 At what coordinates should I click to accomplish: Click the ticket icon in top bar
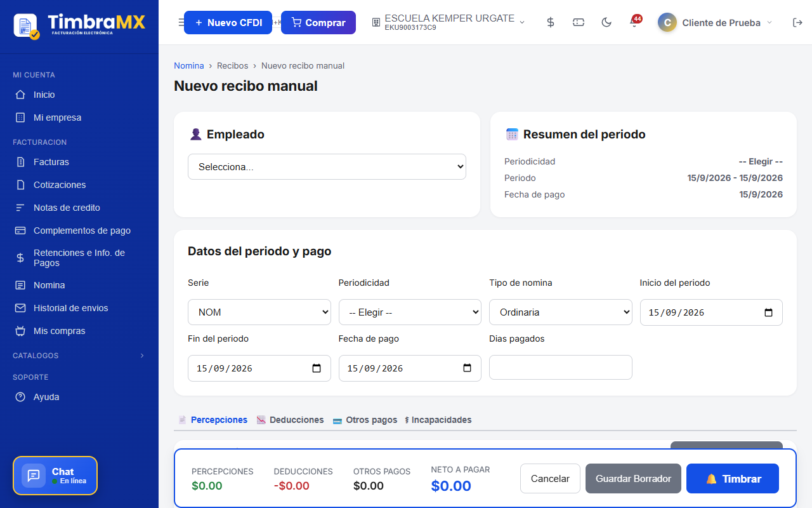pos(579,22)
